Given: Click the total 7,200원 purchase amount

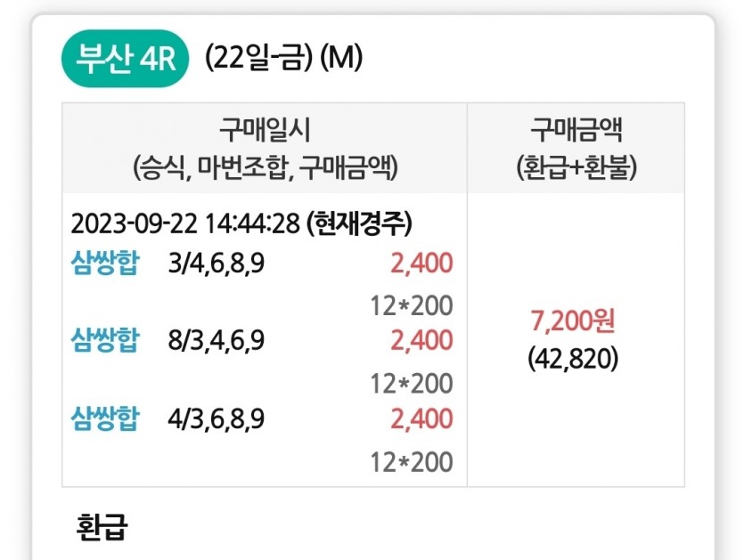Looking at the screenshot, I should [x=573, y=321].
